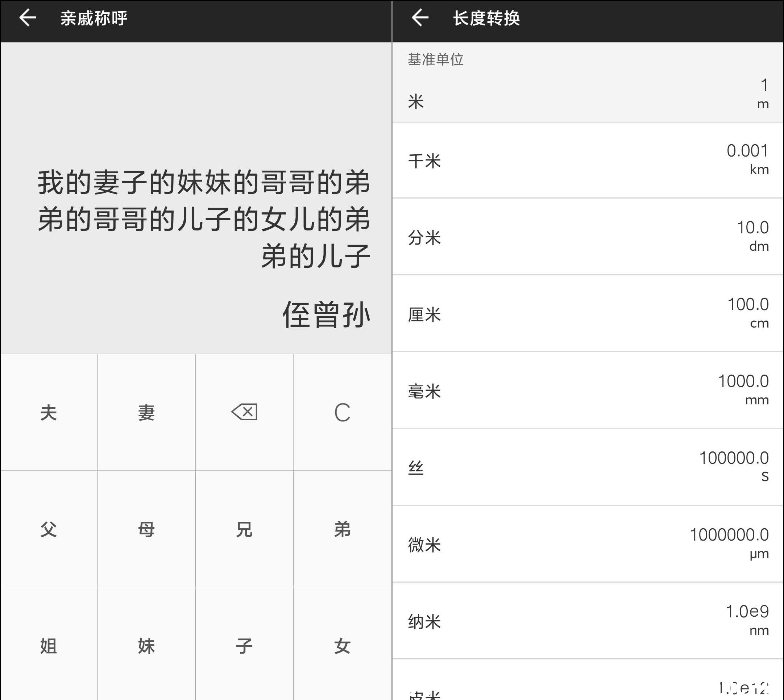This screenshot has height=700, width=784.
Task: Select the 侄曾孙 result text
Action: (x=326, y=314)
